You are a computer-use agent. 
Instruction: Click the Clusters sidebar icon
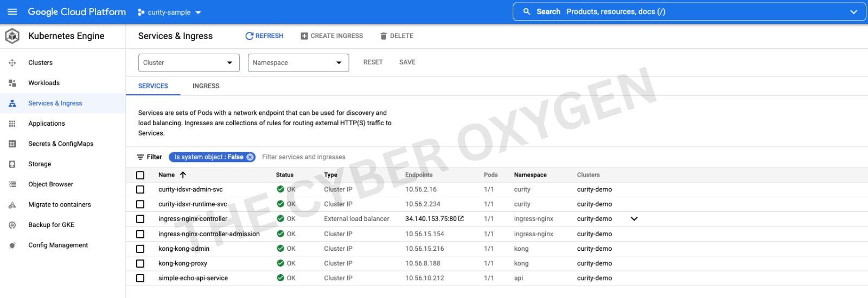pos(12,63)
